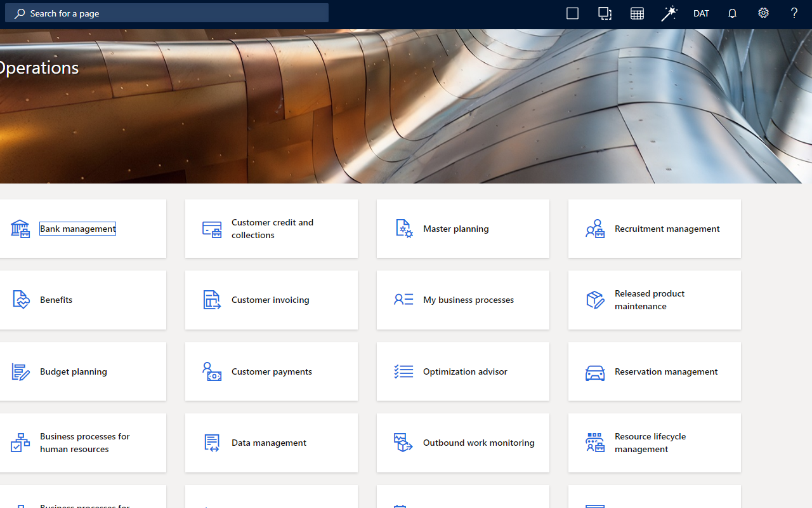The width and height of the screenshot is (812, 508).
Task: Select the Outbound work monitoring icon
Action: [403, 443]
